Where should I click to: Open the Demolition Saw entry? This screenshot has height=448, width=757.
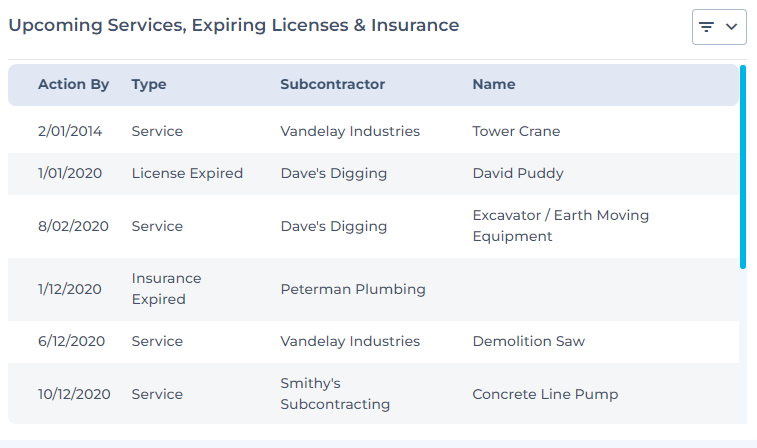529,341
